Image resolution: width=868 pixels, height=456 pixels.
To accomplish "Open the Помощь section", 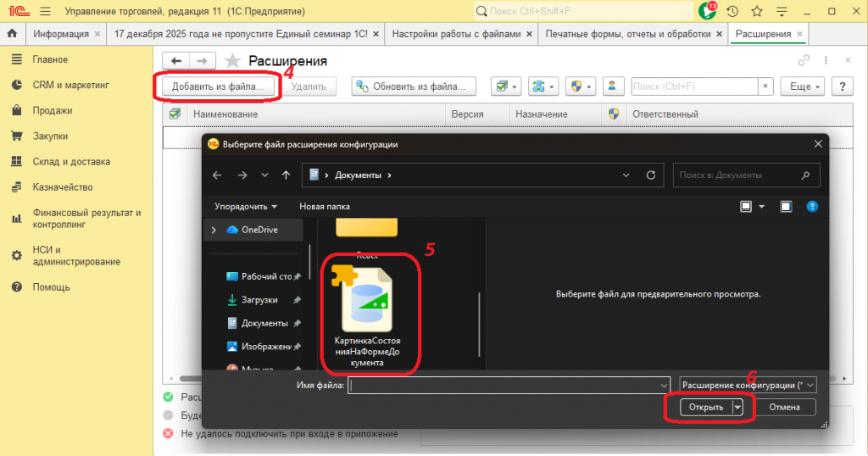I will (x=51, y=287).
